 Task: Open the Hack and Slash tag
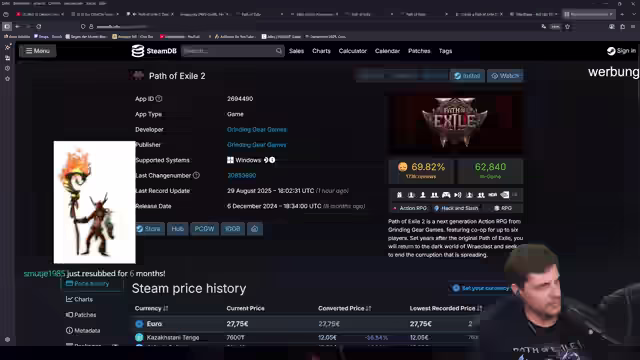(456, 208)
